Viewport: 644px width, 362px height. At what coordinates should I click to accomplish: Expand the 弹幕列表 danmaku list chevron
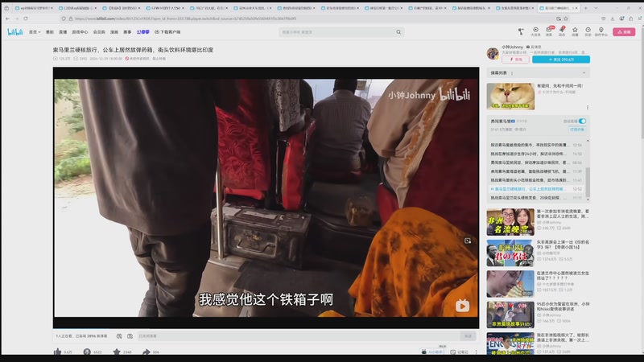pos(584,72)
